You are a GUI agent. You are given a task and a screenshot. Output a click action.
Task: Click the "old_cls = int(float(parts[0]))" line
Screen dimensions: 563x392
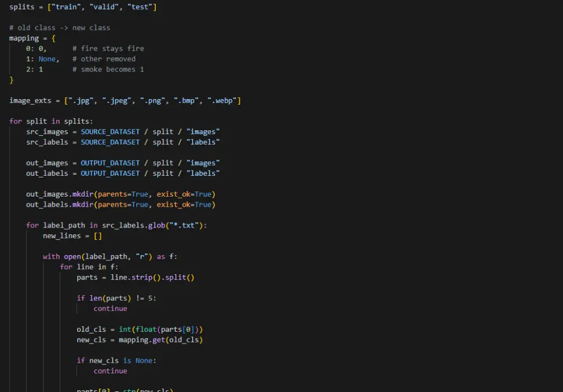(140, 329)
